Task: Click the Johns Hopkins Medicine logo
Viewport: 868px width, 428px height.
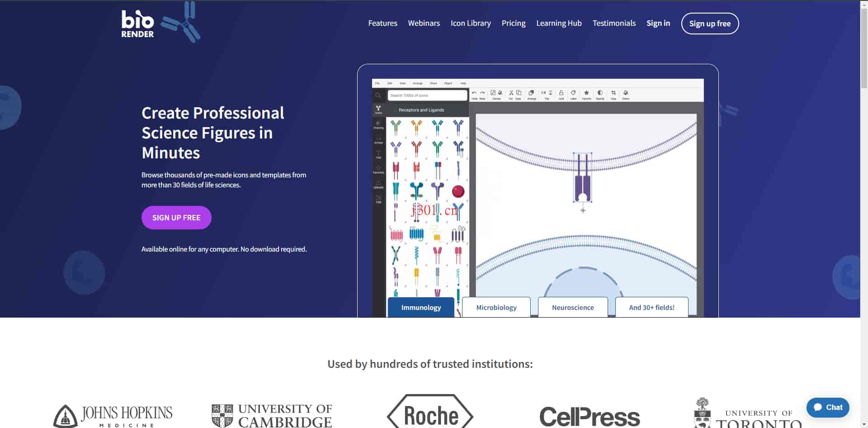Action: click(113, 416)
